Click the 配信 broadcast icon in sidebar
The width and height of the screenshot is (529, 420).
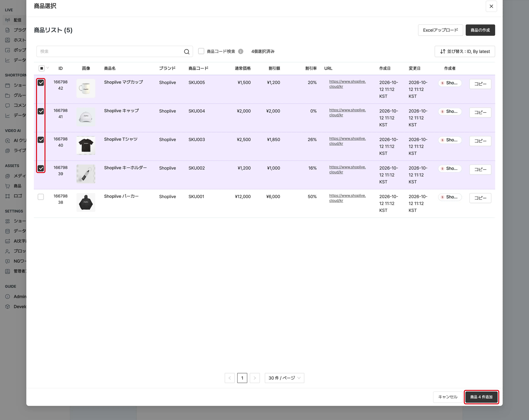tap(8, 20)
